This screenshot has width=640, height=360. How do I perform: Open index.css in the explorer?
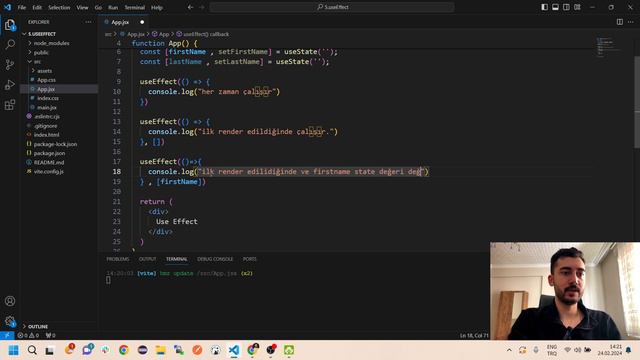[x=59, y=98]
